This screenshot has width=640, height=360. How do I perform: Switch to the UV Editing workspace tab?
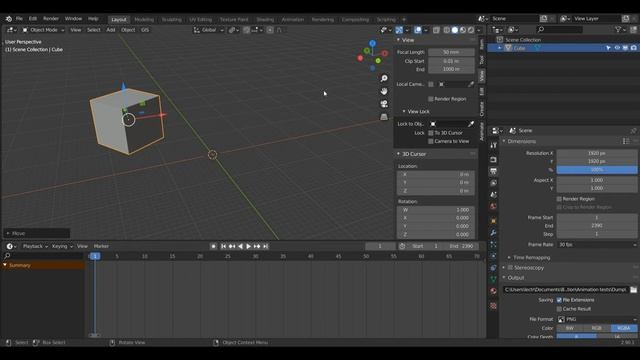click(200, 20)
